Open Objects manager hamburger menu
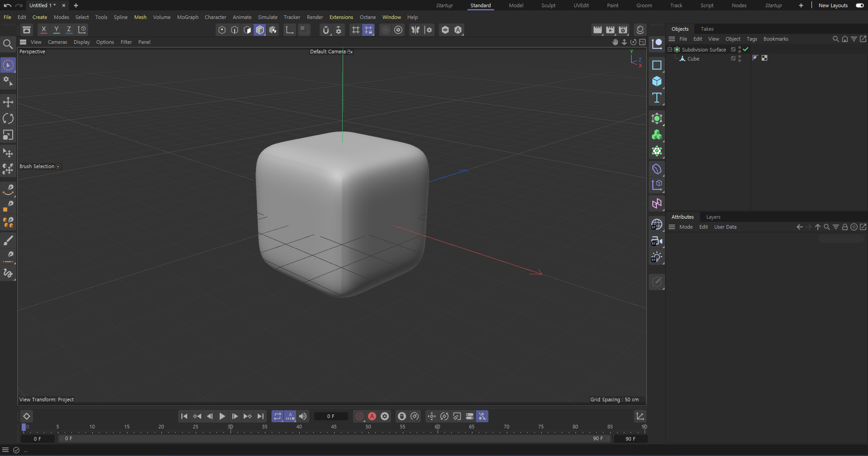 tap(672, 39)
